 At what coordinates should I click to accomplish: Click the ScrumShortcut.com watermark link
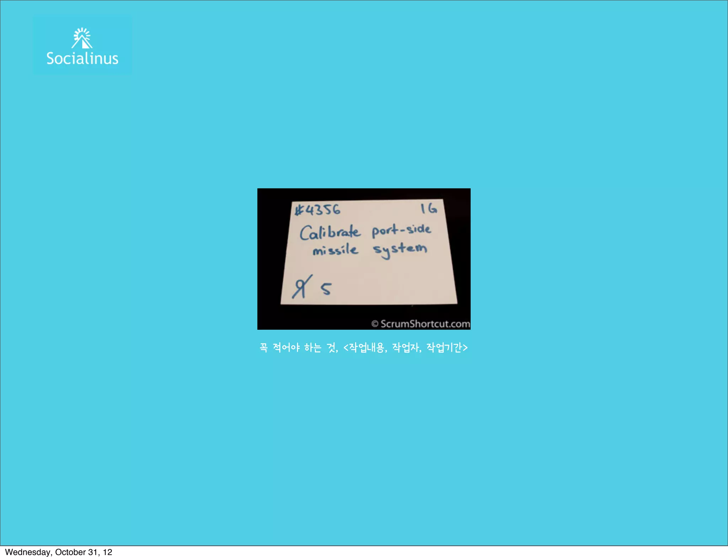(425, 324)
